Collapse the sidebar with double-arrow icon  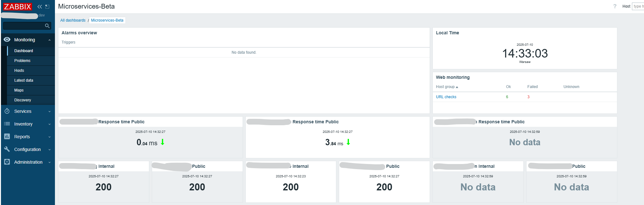pyautogui.click(x=40, y=6)
